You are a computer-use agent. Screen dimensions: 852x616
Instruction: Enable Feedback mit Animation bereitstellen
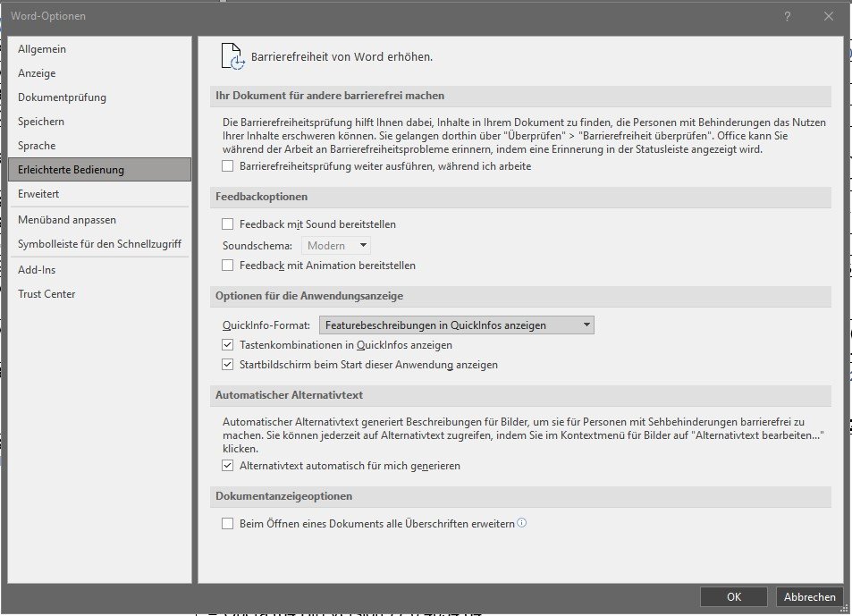tap(228, 266)
